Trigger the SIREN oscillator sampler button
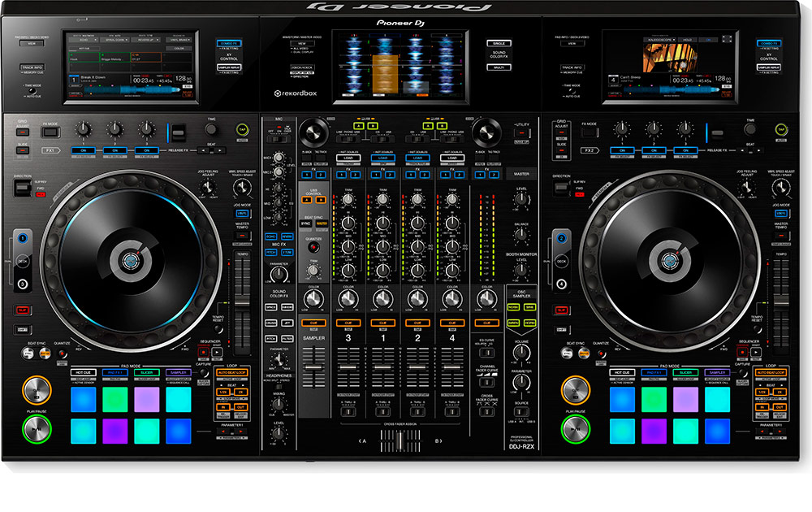812x512 pixels. pos(513,323)
